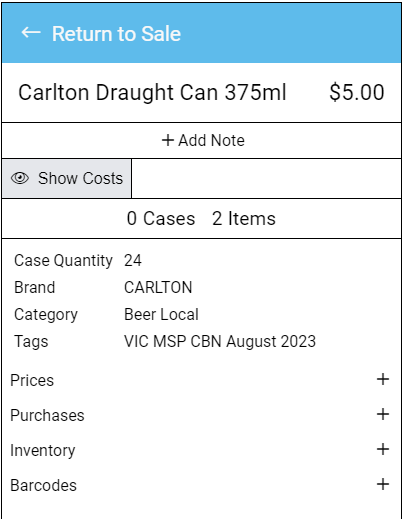Expand the Purchases section plus icon
This screenshot has width=404, height=519.
[x=383, y=414]
